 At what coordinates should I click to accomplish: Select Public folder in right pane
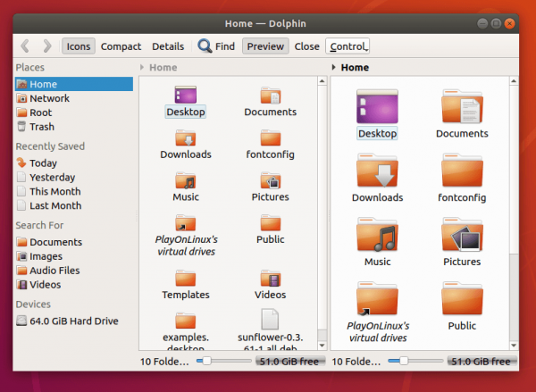pyautogui.click(x=462, y=306)
